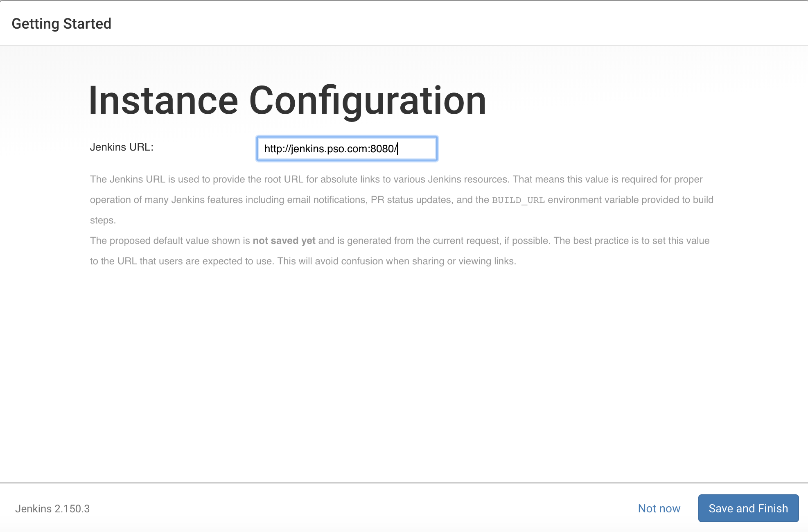The height and width of the screenshot is (532, 808).
Task: Click the Jenkins URL: label
Action: point(122,147)
